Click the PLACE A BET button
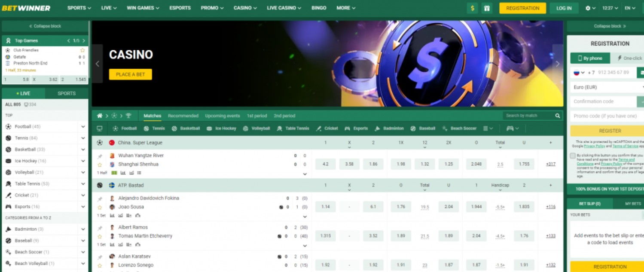This screenshot has width=644, height=272. point(131,74)
